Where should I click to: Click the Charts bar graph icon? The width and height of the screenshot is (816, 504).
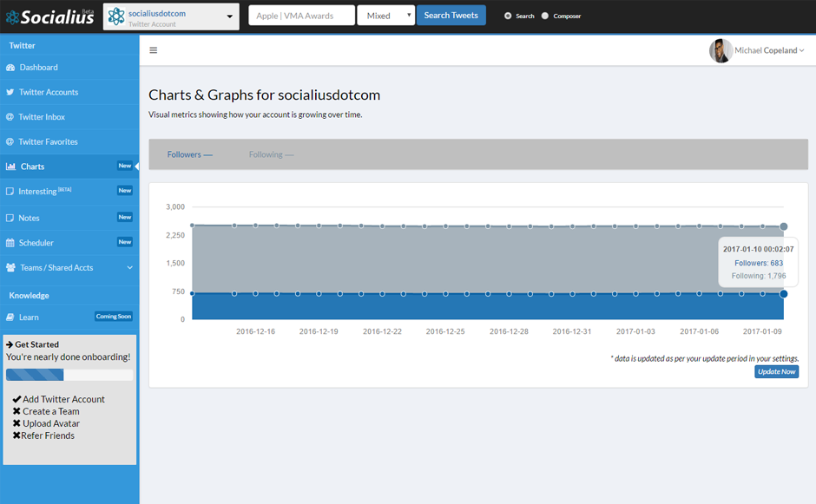pos(10,167)
